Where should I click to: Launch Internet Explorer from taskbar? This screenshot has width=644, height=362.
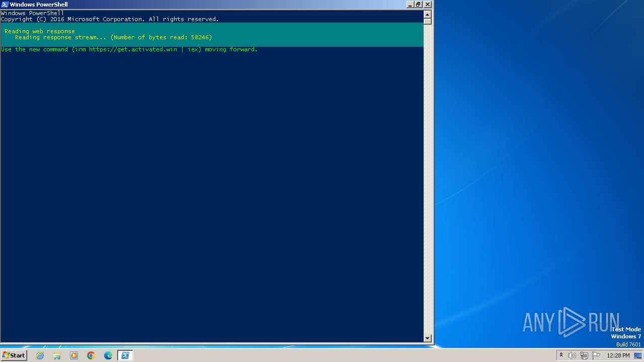pyautogui.click(x=40, y=355)
